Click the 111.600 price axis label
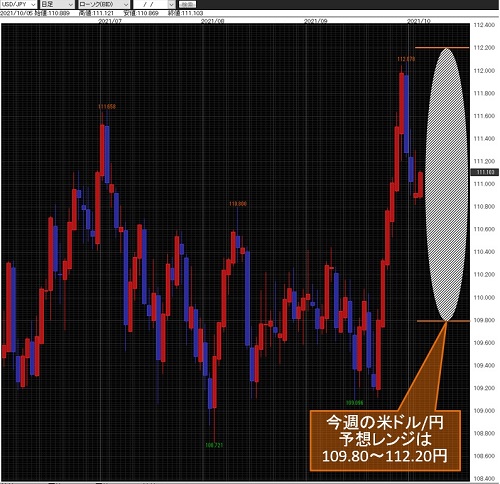The image size is (500, 484). [x=484, y=116]
